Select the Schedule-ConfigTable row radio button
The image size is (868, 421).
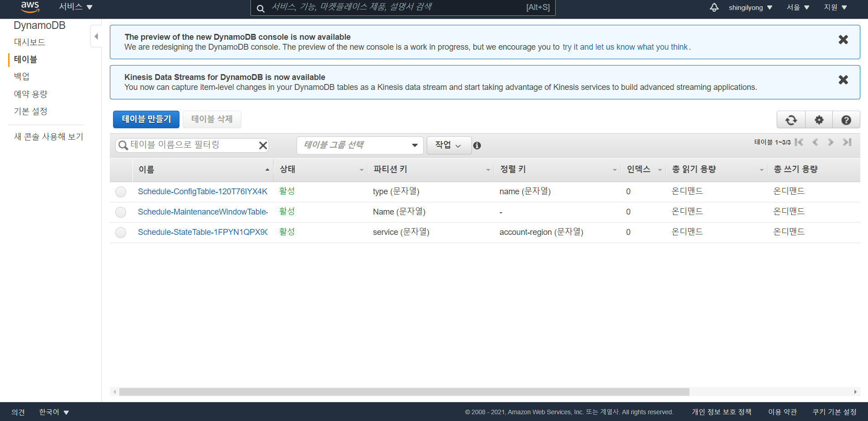coord(121,192)
